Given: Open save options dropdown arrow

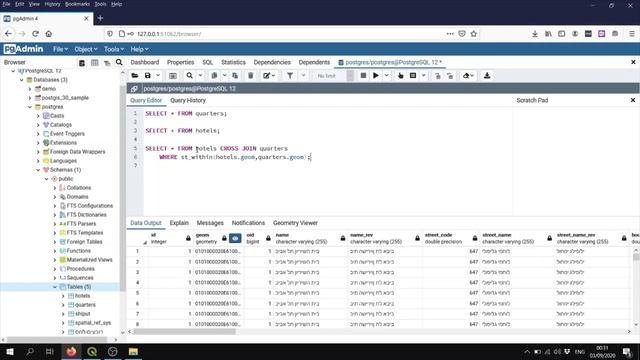Looking at the screenshot, I should pos(158,76).
